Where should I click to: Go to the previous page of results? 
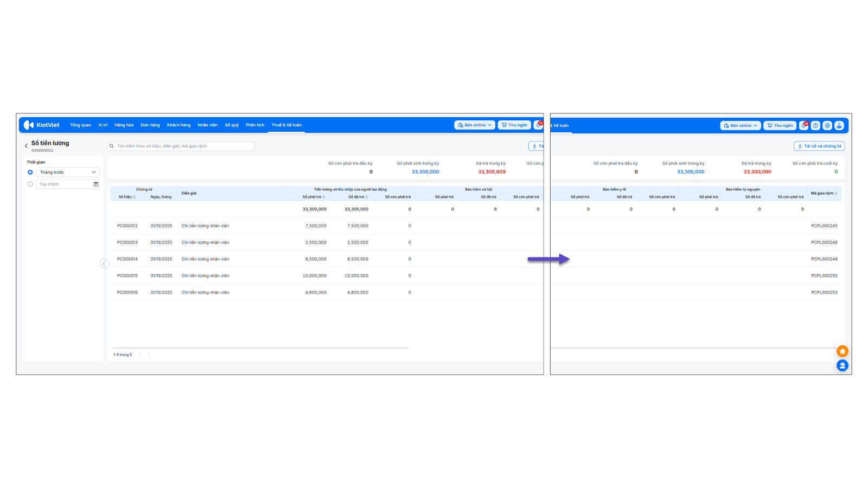click(x=140, y=355)
